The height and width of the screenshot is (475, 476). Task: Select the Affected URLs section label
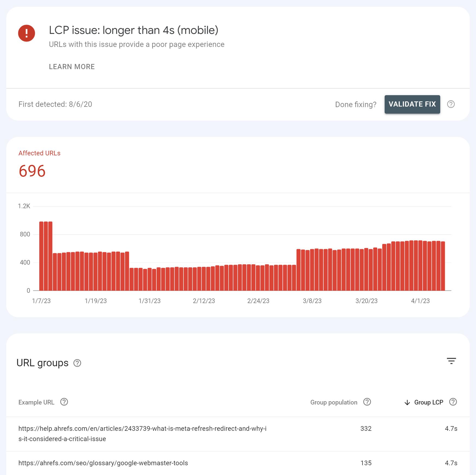[39, 153]
